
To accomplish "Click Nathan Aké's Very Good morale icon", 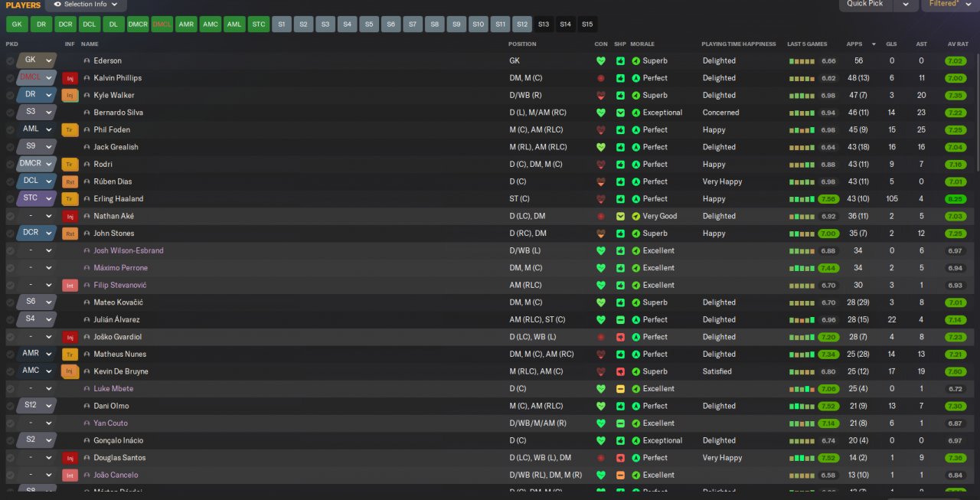I will tap(635, 216).
